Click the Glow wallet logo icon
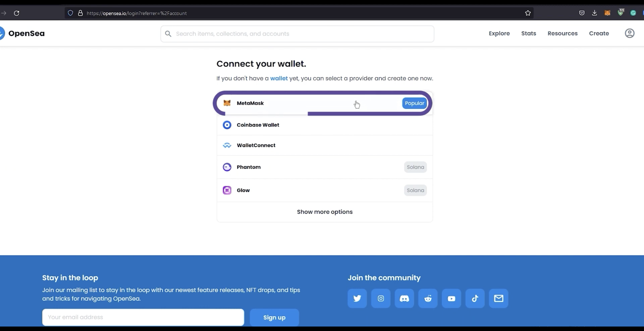 227,190
